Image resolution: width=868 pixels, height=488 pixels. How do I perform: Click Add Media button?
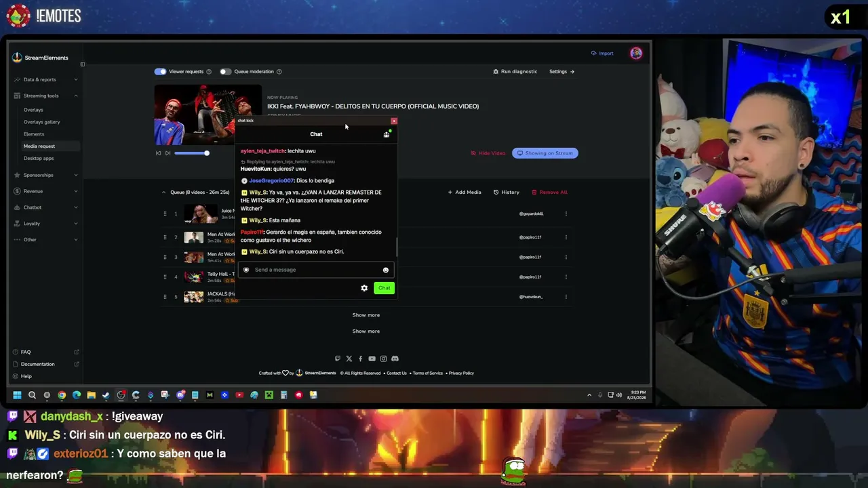pos(465,192)
